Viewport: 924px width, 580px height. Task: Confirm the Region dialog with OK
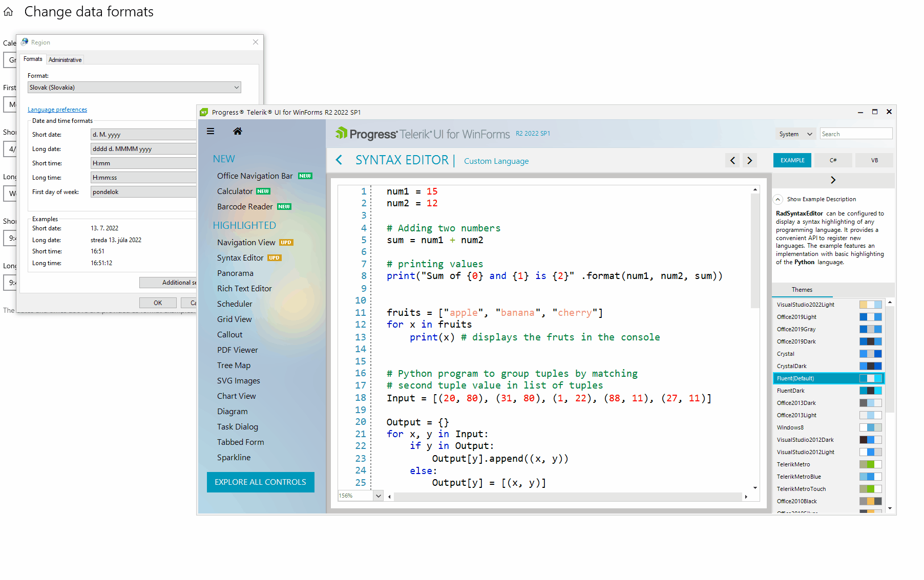(x=158, y=303)
